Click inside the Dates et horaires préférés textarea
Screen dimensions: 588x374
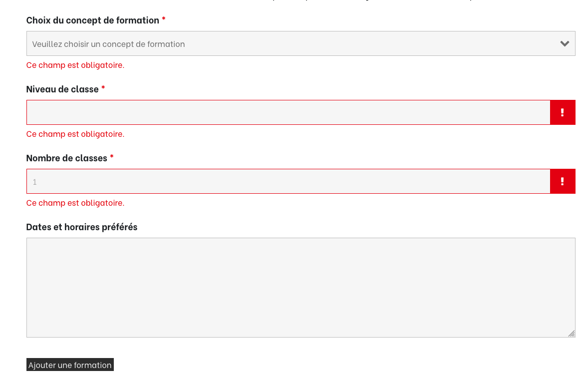pos(300,287)
